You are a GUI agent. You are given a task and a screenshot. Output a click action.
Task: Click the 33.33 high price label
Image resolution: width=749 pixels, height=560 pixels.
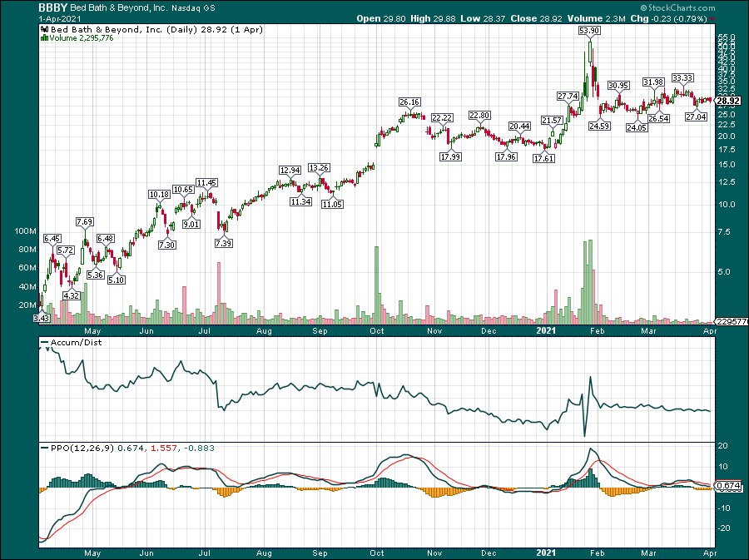682,78
